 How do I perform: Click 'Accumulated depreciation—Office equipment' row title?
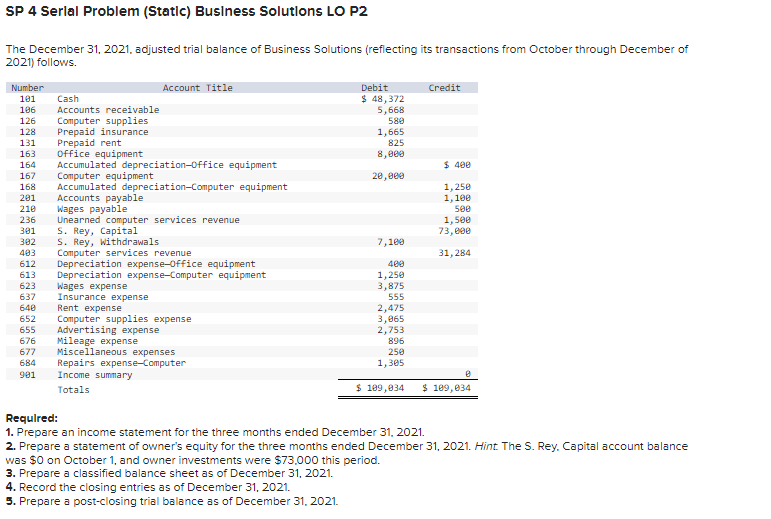tap(167, 165)
